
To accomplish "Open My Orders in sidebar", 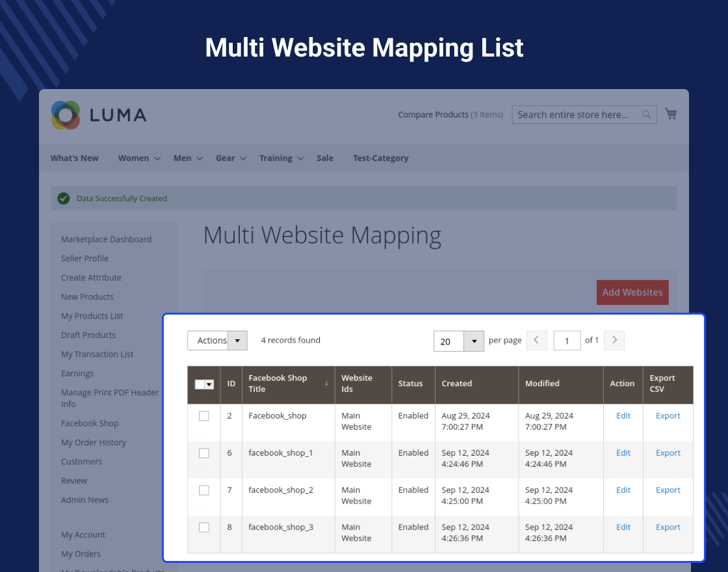I will point(81,554).
